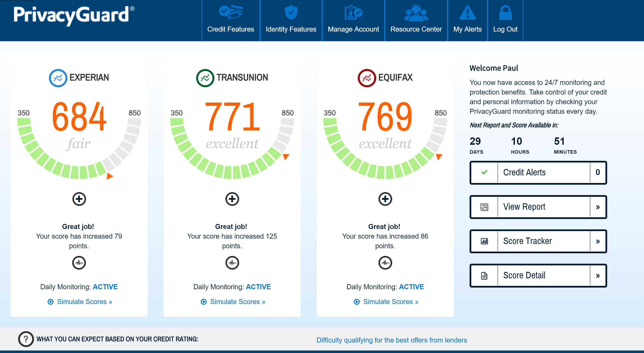The height and width of the screenshot is (353, 644).
Task: Click the Welcome Paul heading
Action: [x=493, y=68]
